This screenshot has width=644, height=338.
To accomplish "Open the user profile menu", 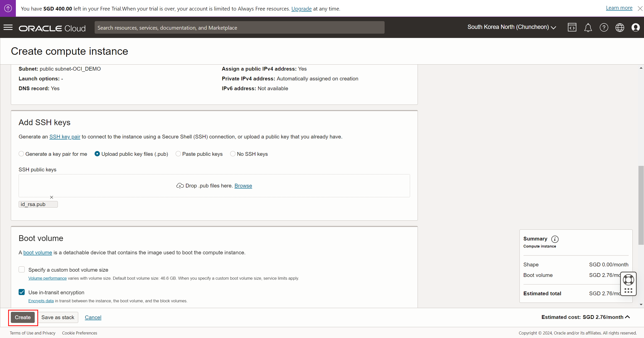I will tap(635, 27).
